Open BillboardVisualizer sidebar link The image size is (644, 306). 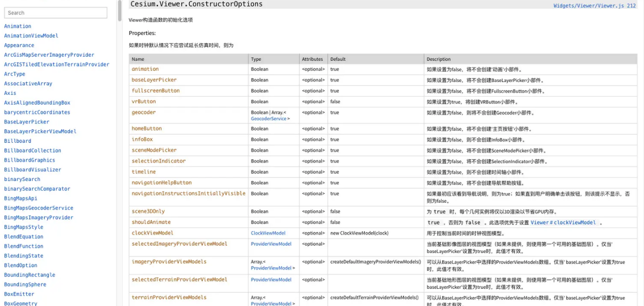33,170
